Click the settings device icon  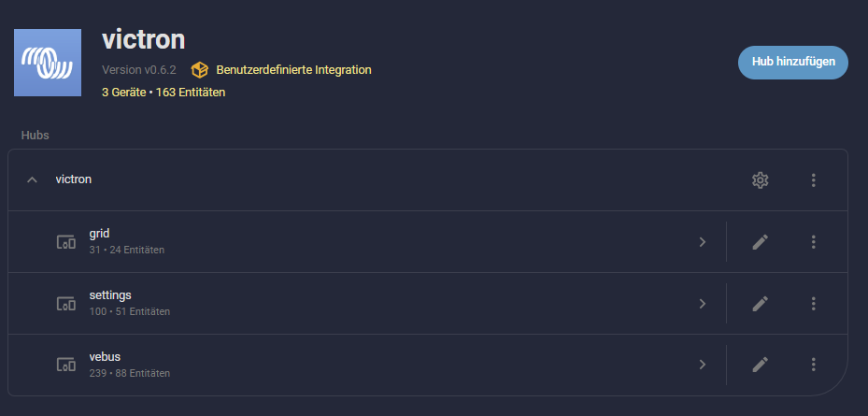click(65, 304)
